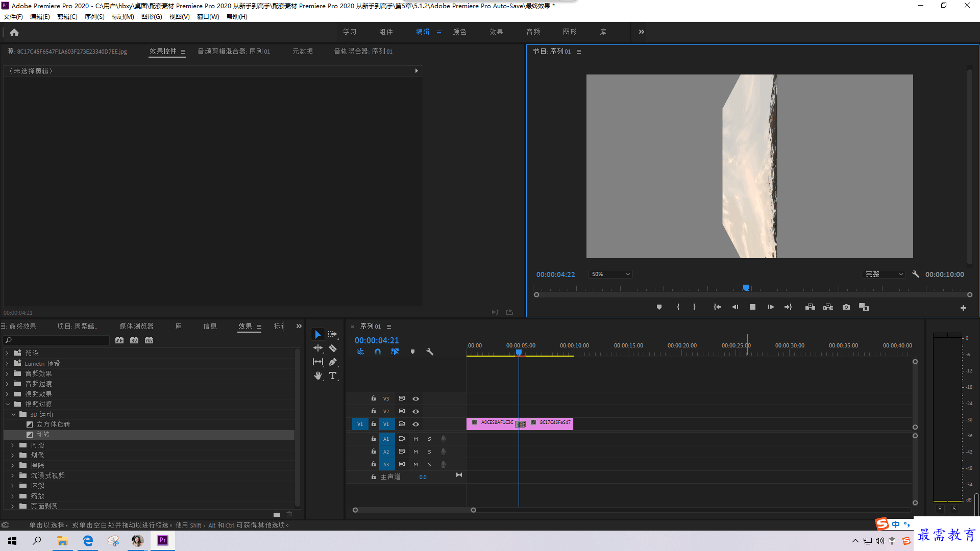Solo the A2 audio track

click(429, 452)
